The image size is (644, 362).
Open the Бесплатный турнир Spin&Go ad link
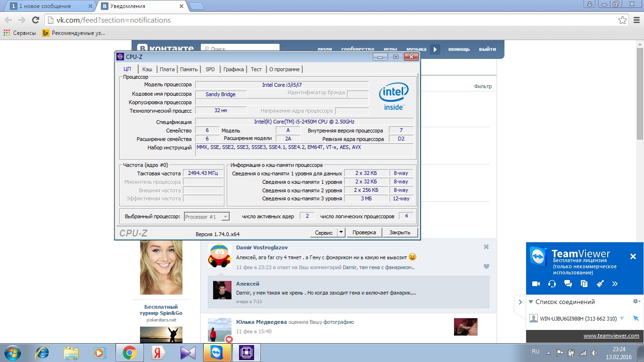(x=161, y=310)
